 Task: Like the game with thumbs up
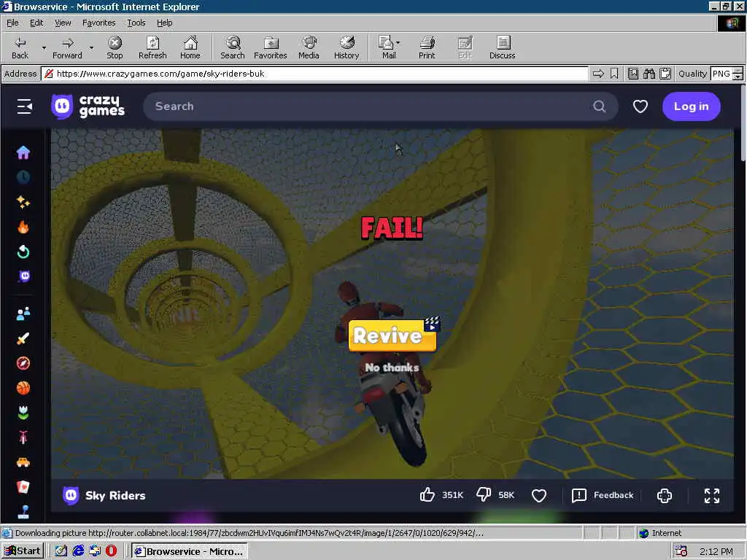[427, 495]
